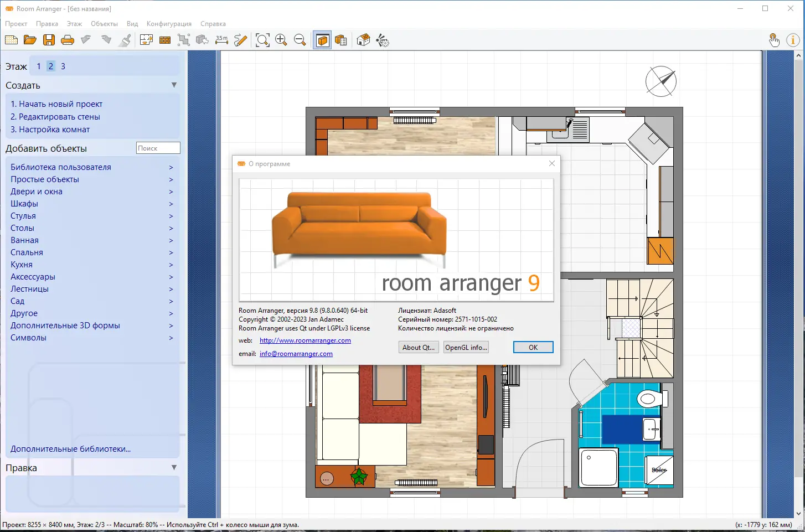The width and height of the screenshot is (805, 532).
Task: Pick the 3.5m measure dimension tool
Action: 221,40
